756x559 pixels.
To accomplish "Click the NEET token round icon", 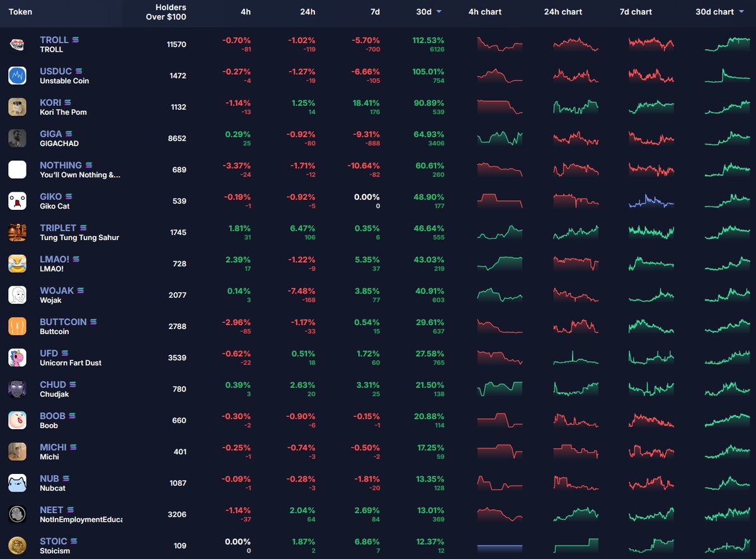I will coord(17,514).
